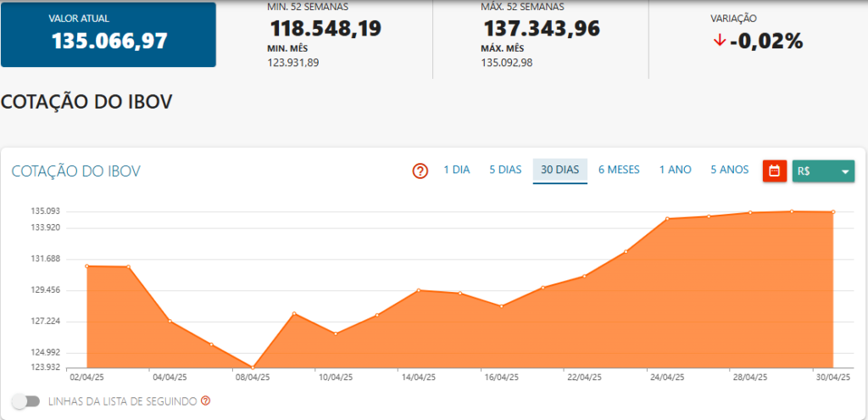868x420 pixels.
Task: Click the MIN. MÊS value 123.931,89
Action: click(x=292, y=63)
